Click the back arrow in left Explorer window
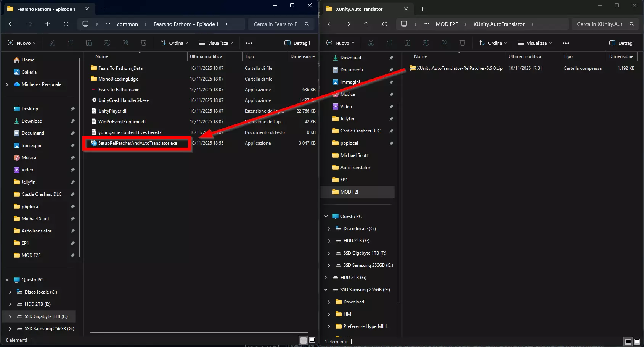644x347 pixels. (11, 24)
